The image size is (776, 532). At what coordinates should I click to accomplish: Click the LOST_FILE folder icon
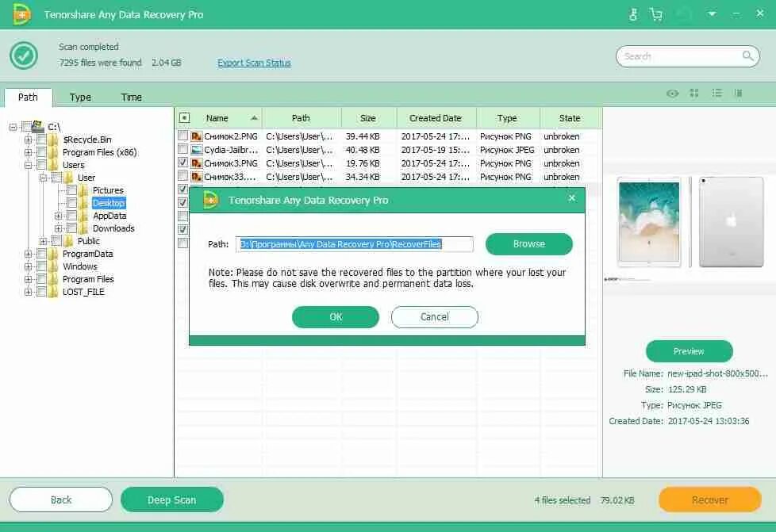click(53, 292)
